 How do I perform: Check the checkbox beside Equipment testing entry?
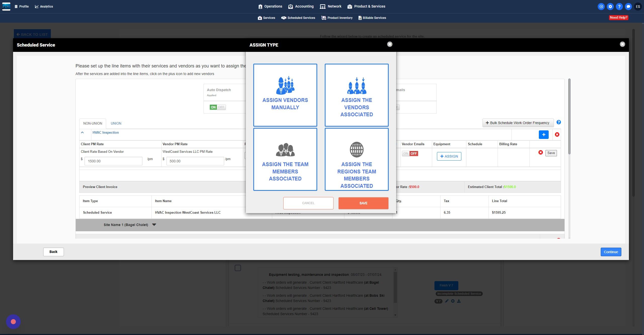[x=238, y=268]
